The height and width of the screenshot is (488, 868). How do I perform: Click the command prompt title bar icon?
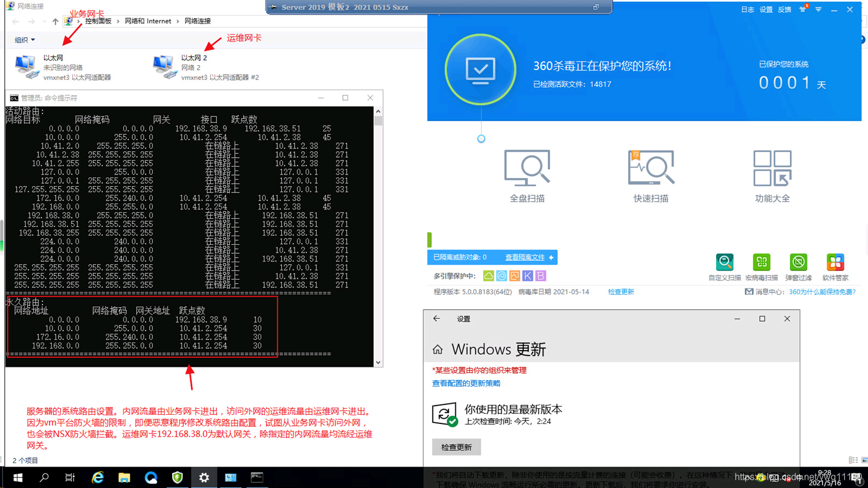tap(14, 98)
